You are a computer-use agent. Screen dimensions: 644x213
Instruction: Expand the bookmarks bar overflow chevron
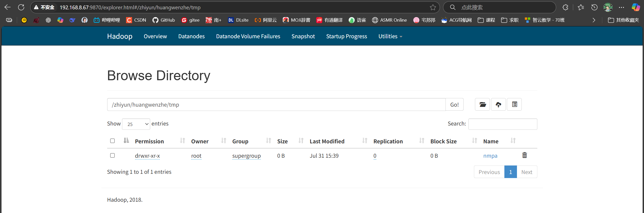[594, 20]
